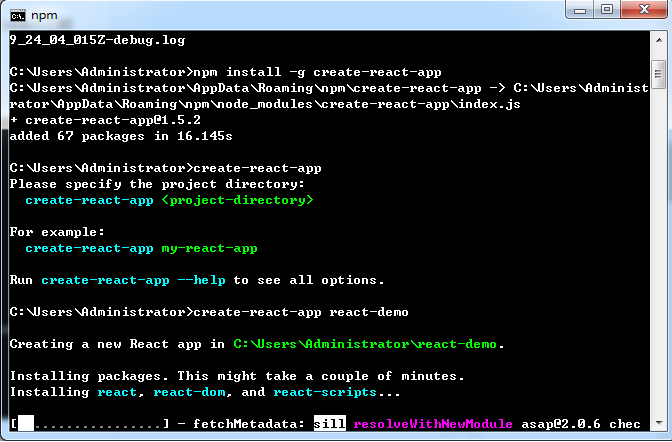Maximize the npm console window
The width and height of the screenshot is (672, 442).
coord(609,12)
